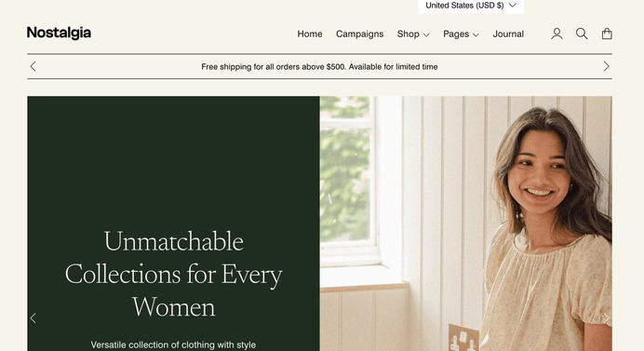The height and width of the screenshot is (351, 644).
Task: Go to previous hero slide arrow
Action: (34, 317)
